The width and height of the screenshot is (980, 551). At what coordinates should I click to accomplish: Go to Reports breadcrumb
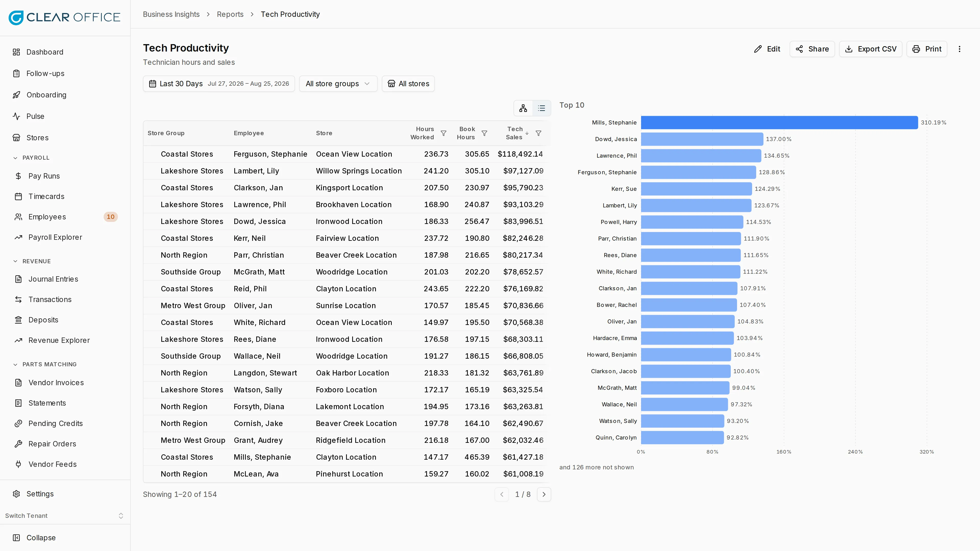pos(230,15)
